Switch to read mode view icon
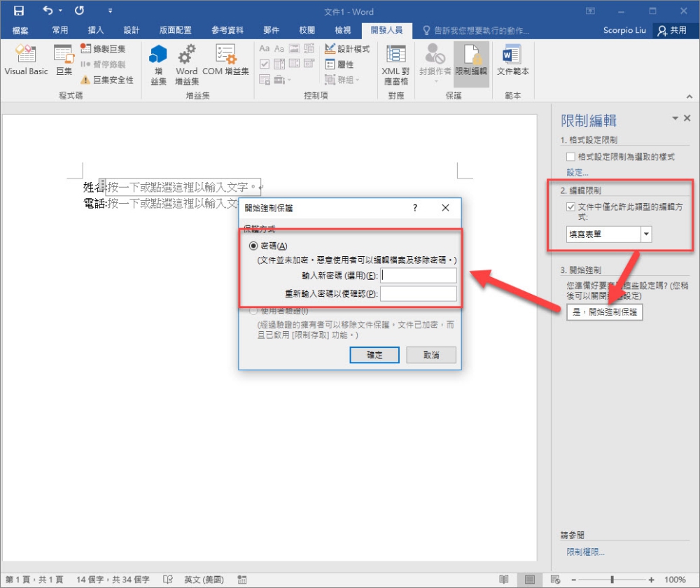 click(x=504, y=580)
